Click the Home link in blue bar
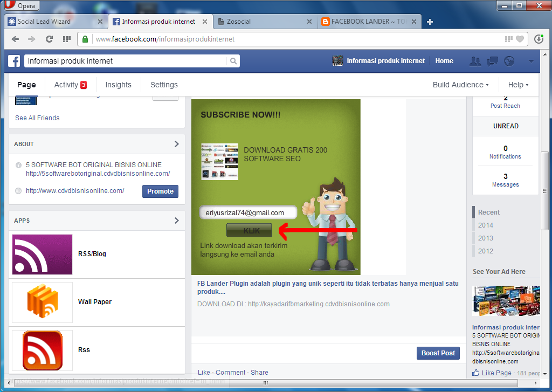552x392 pixels. [444, 61]
